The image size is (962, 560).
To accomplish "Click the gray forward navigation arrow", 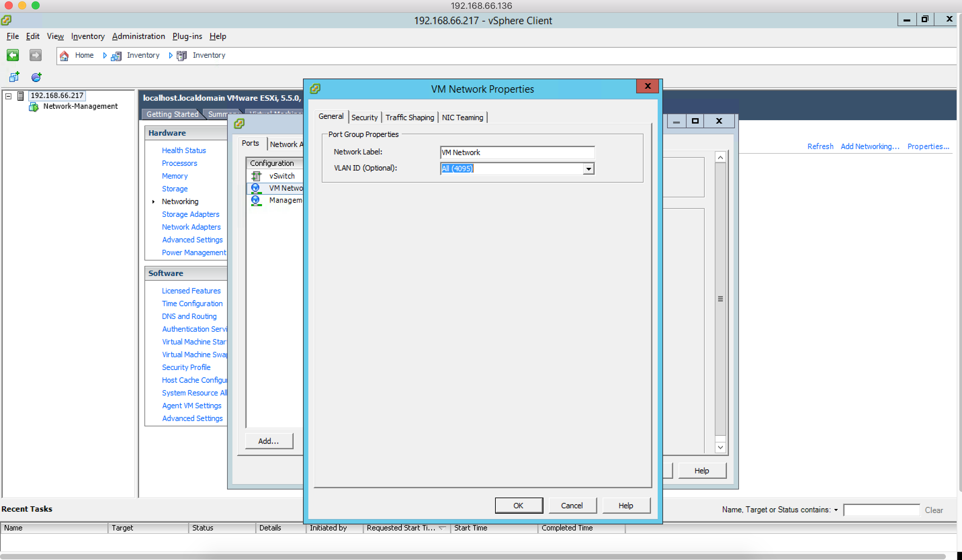I will (36, 55).
